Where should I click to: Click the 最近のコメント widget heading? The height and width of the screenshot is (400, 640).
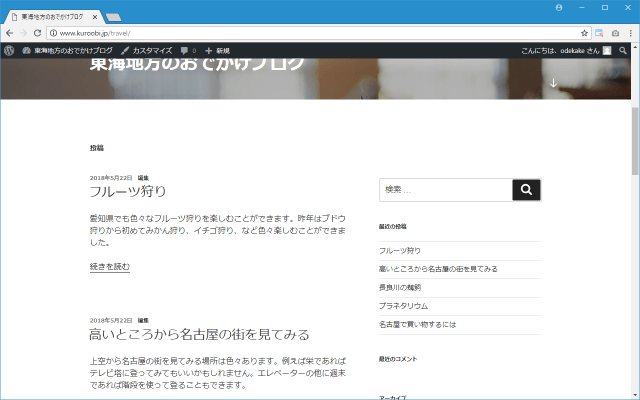[398, 359]
